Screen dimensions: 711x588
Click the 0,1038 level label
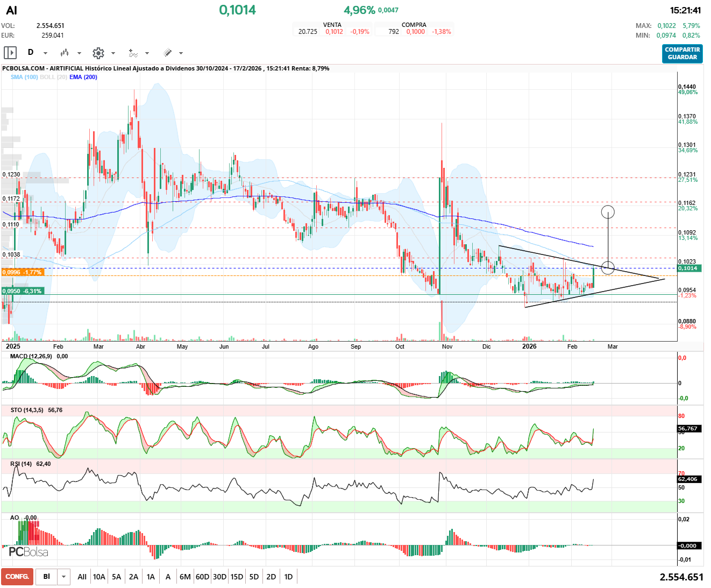[11, 254]
